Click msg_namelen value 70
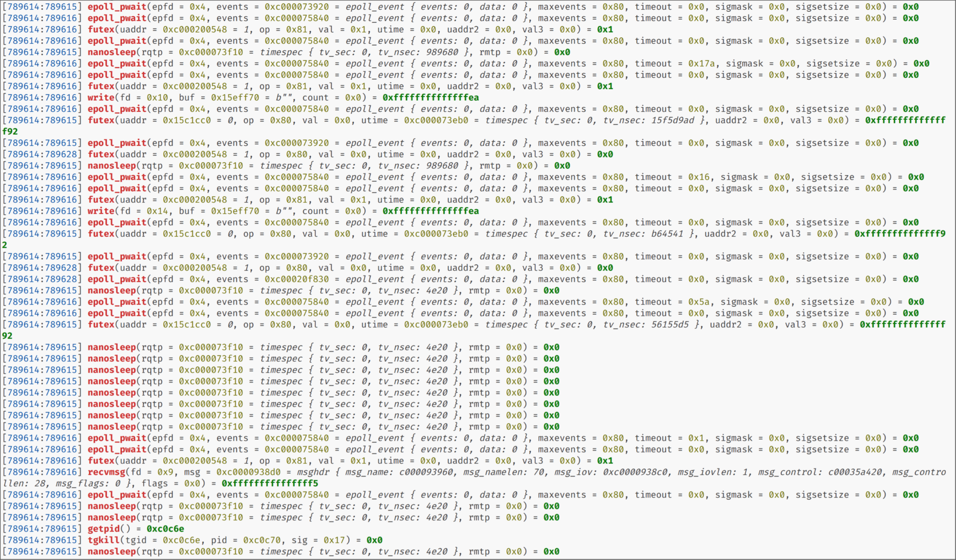This screenshot has width=956, height=560. point(539,472)
